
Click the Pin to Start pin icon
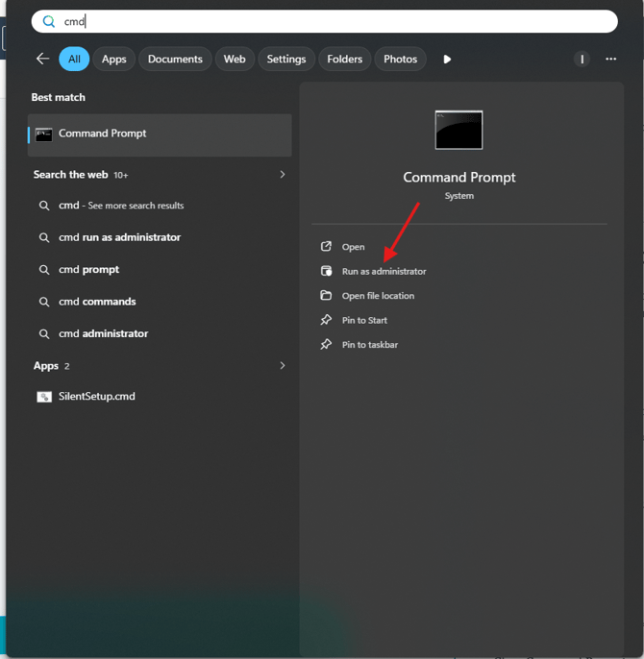click(x=326, y=320)
